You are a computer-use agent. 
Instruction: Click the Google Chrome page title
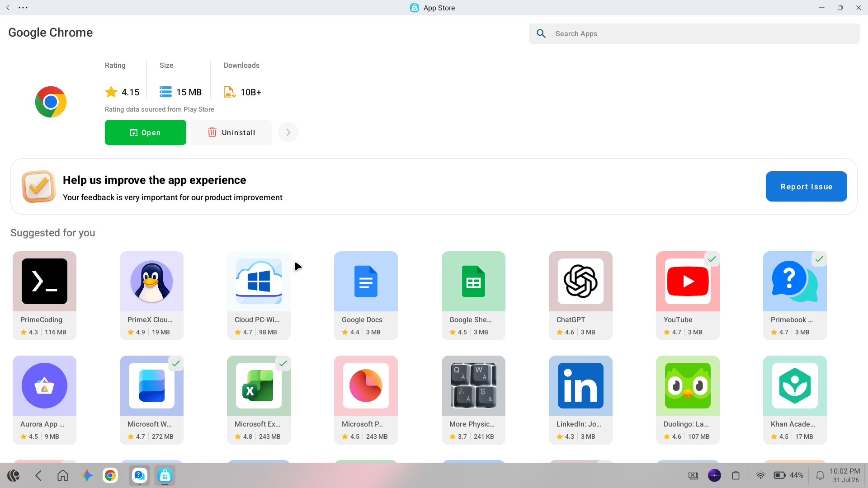(x=51, y=33)
